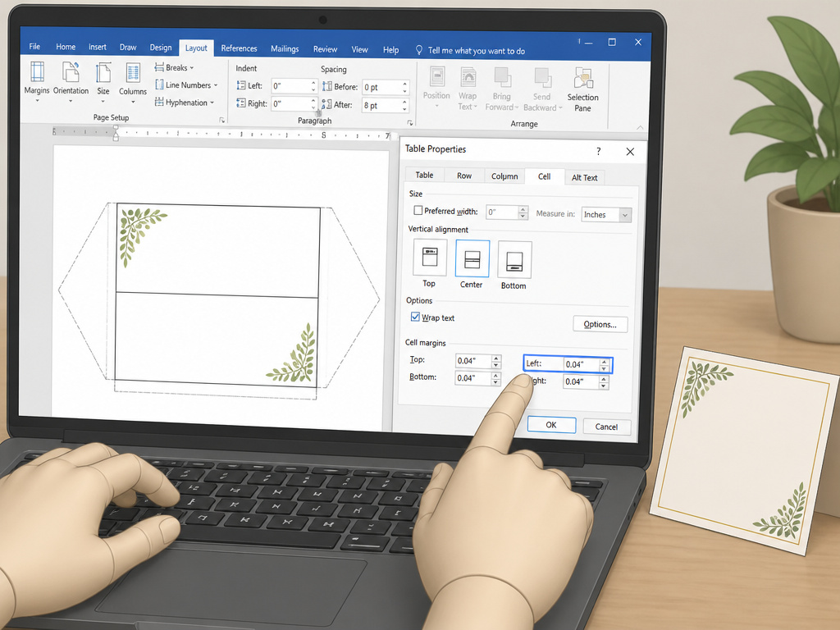Close the Table Properties dialog

[x=630, y=152]
